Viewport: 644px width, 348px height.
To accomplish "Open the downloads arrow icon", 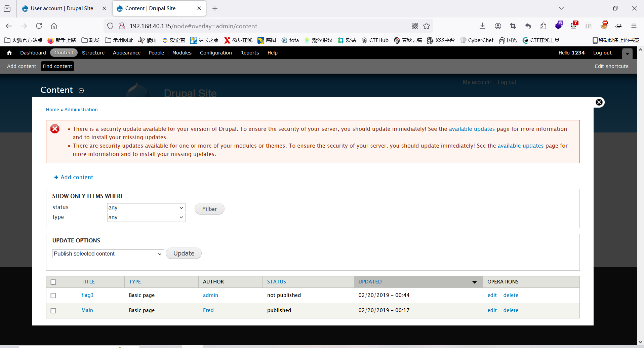I will click(x=482, y=26).
